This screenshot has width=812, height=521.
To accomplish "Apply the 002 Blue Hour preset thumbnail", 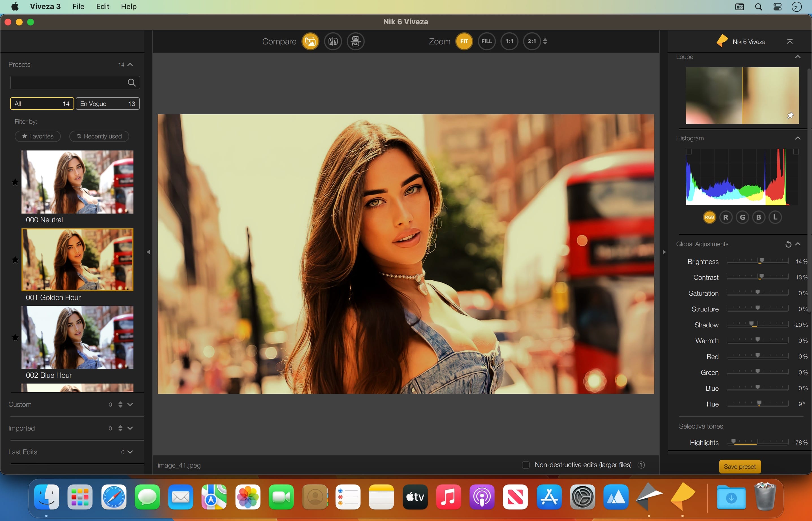I will (x=77, y=337).
